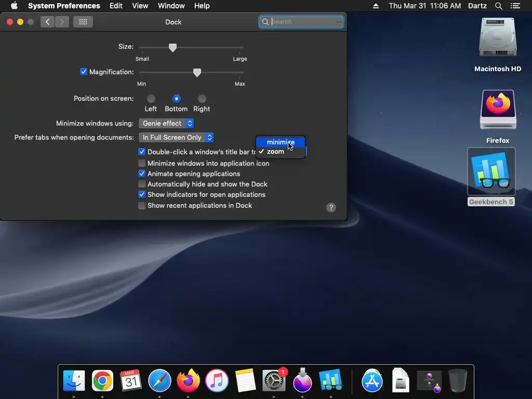This screenshot has height=399, width=532.
Task: Open the Help menu
Action: [202, 6]
